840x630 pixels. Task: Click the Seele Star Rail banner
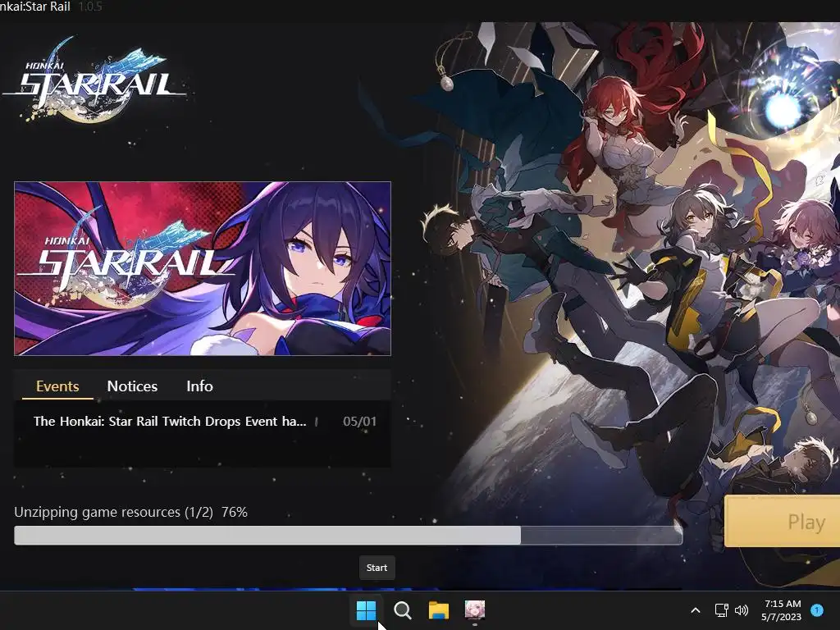[x=203, y=268]
